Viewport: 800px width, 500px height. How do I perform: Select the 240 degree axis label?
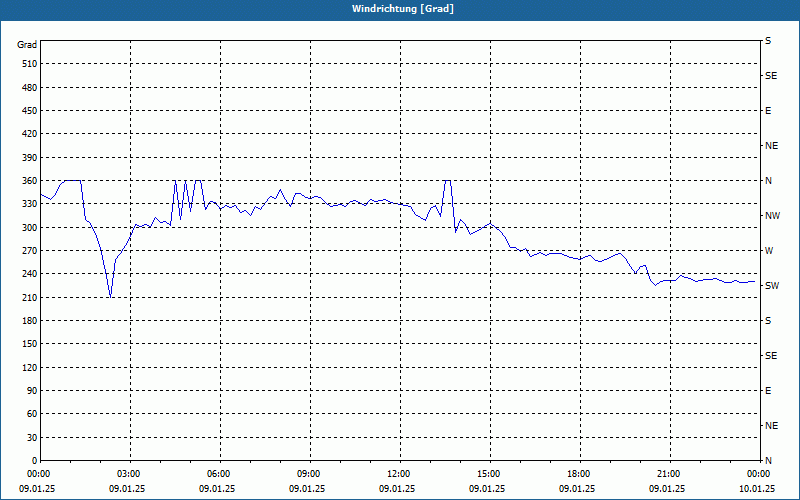tap(31, 274)
